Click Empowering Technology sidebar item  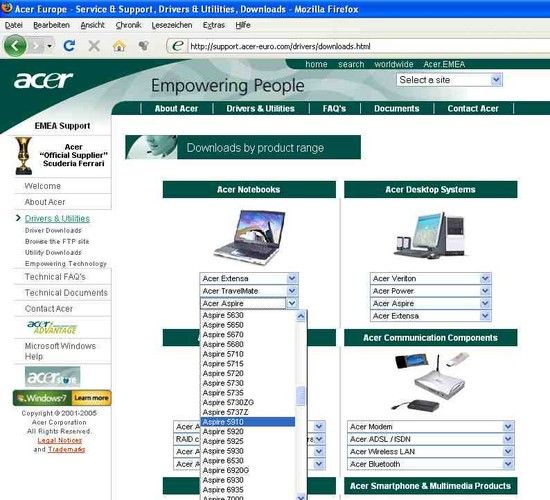[66, 264]
